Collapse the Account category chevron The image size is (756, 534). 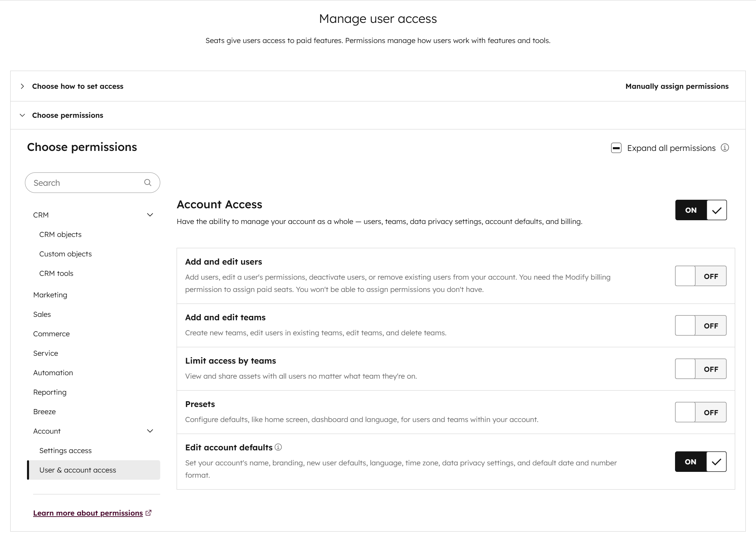[150, 431]
